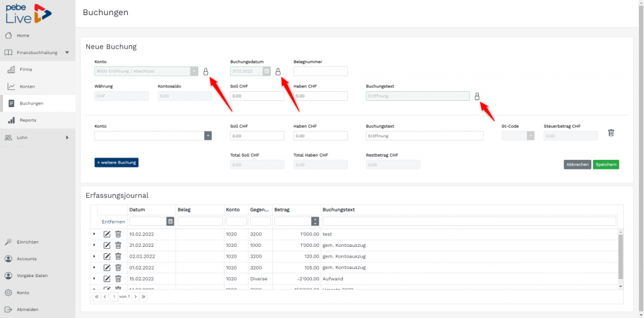This screenshot has width=644, height=318.
Task: Open the Accounts page
Action: click(26, 259)
